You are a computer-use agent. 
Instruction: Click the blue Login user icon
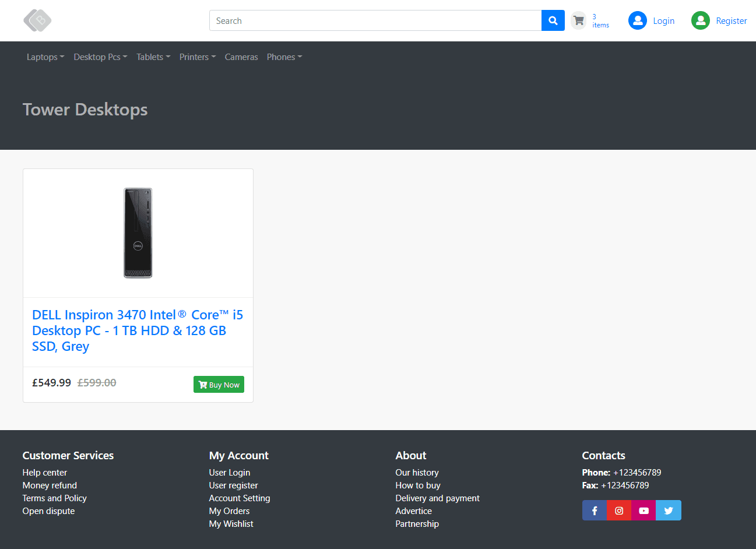(638, 20)
